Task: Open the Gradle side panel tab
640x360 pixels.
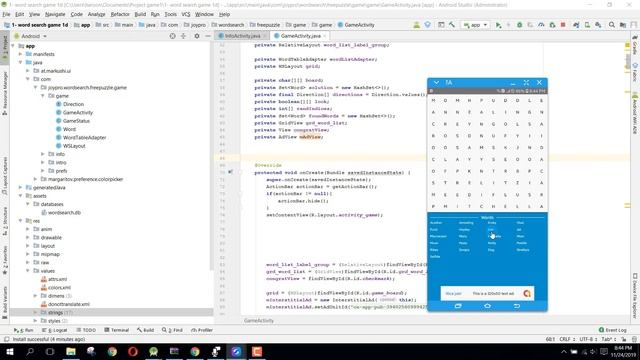Action: coord(635,46)
